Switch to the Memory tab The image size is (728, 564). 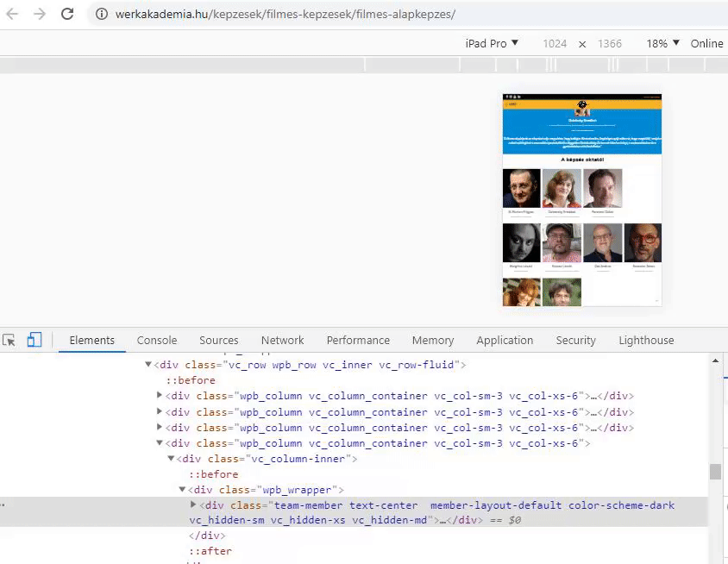pyautogui.click(x=433, y=341)
